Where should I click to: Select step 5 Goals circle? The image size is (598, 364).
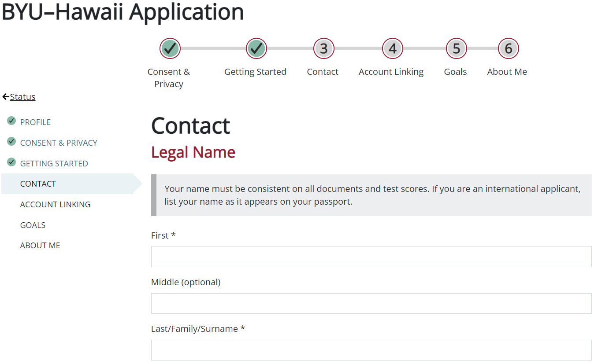pos(457,48)
